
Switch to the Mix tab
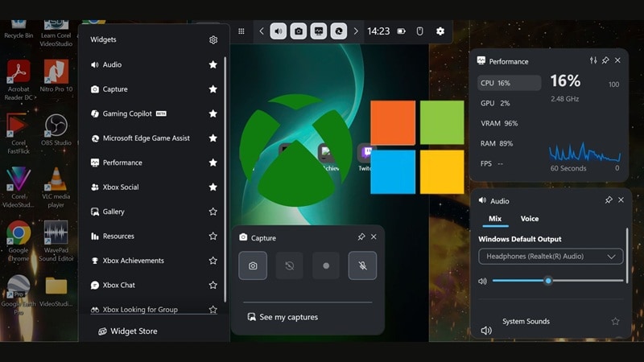(x=495, y=219)
